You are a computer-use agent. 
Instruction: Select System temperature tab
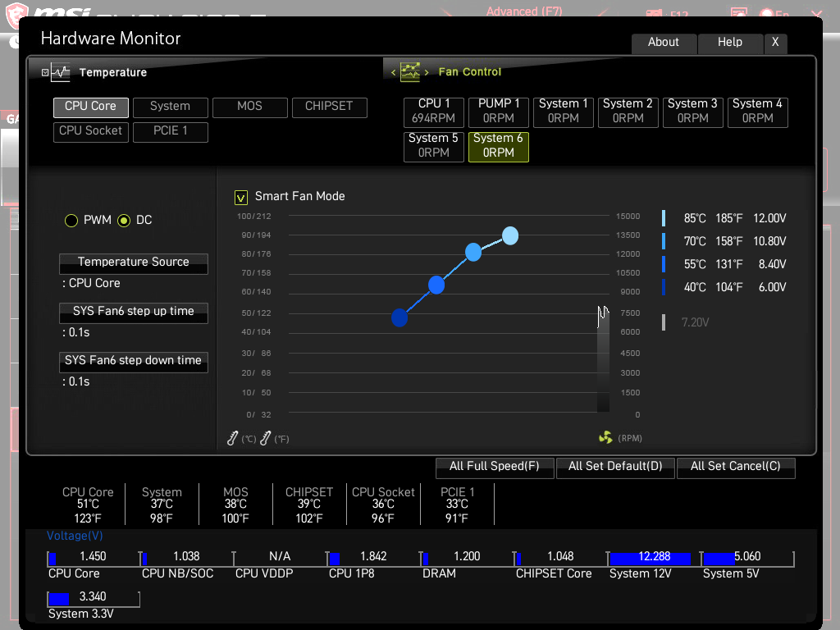171,107
